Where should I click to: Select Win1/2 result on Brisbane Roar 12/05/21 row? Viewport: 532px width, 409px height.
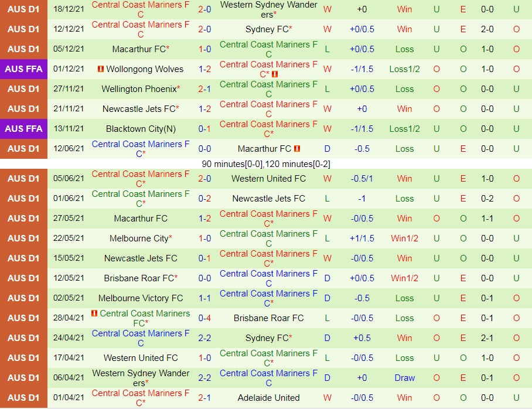click(x=404, y=278)
